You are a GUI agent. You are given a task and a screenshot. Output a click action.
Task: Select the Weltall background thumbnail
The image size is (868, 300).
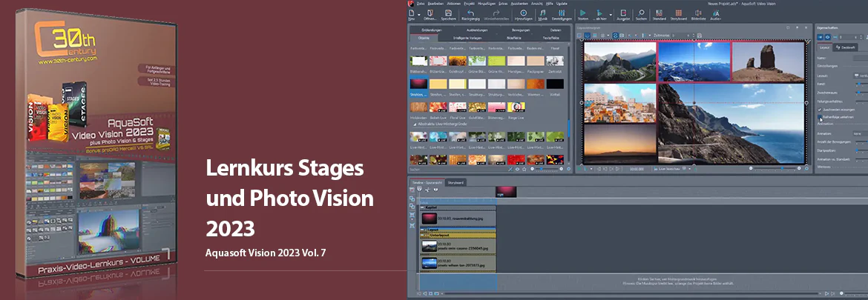(555, 84)
